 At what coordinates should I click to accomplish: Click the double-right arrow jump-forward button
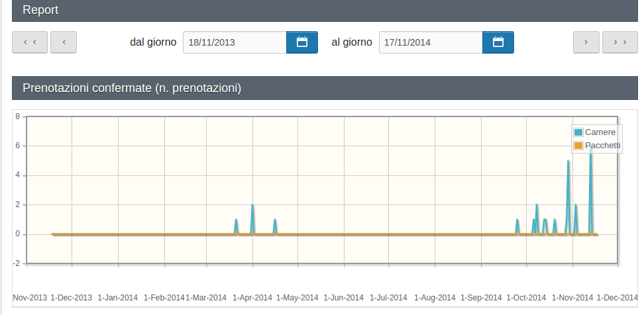620,42
